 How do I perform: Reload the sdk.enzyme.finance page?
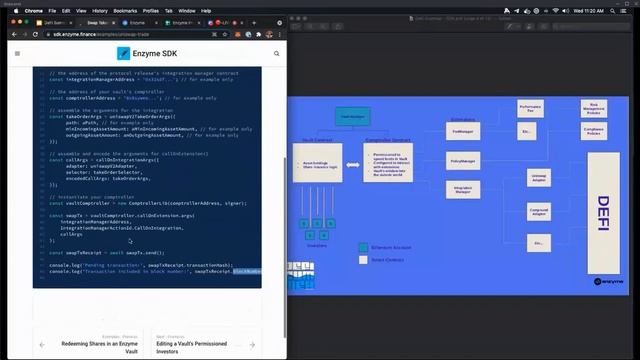click(36, 34)
